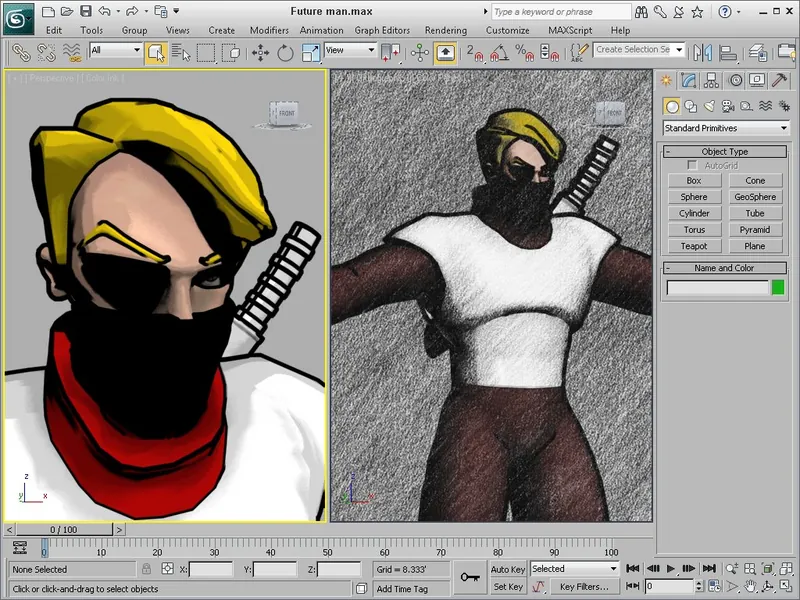Toggle the Selection Lock icon

(146, 569)
